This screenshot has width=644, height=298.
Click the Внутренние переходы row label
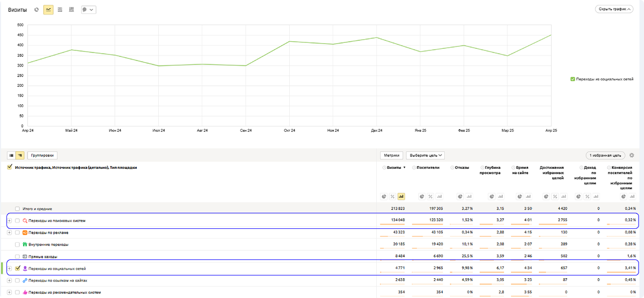[48, 244]
